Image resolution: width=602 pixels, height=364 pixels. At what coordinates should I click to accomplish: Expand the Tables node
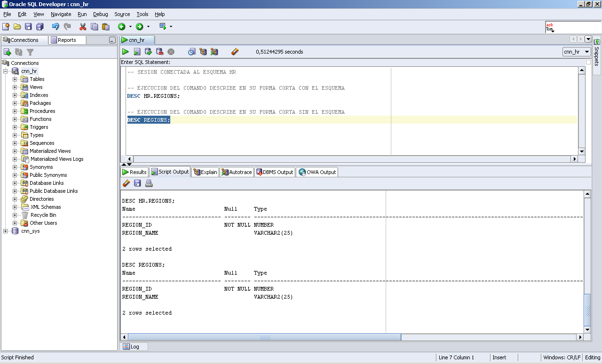point(15,79)
